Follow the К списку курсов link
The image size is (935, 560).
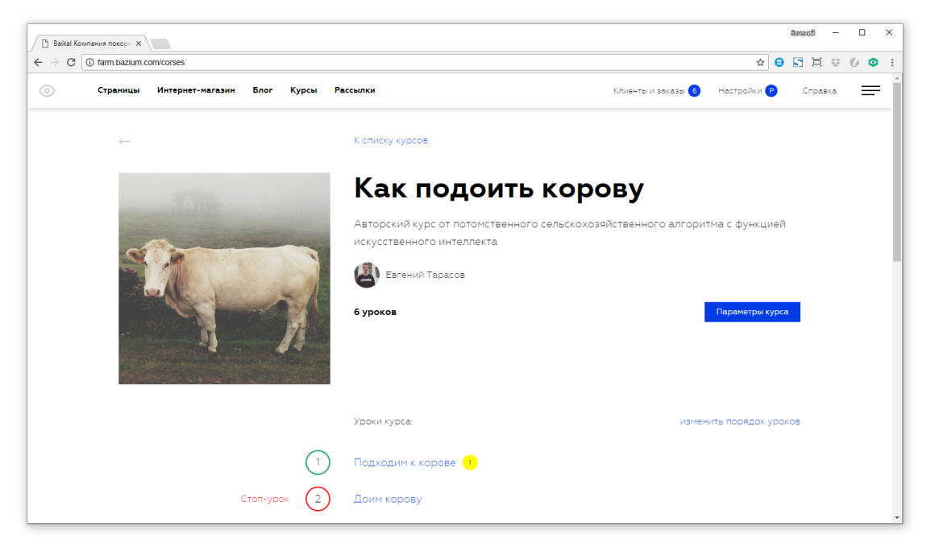391,141
